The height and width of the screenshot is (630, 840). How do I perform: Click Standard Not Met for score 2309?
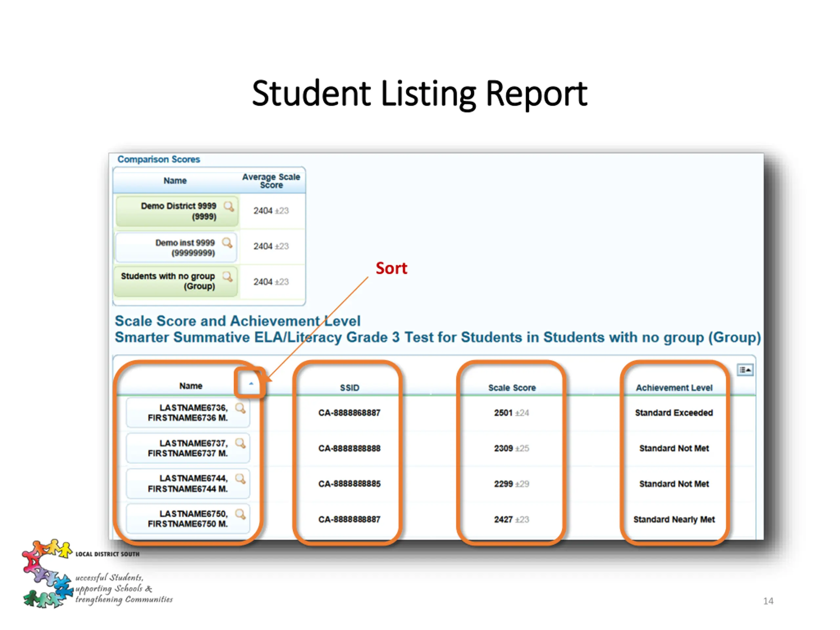674,449
